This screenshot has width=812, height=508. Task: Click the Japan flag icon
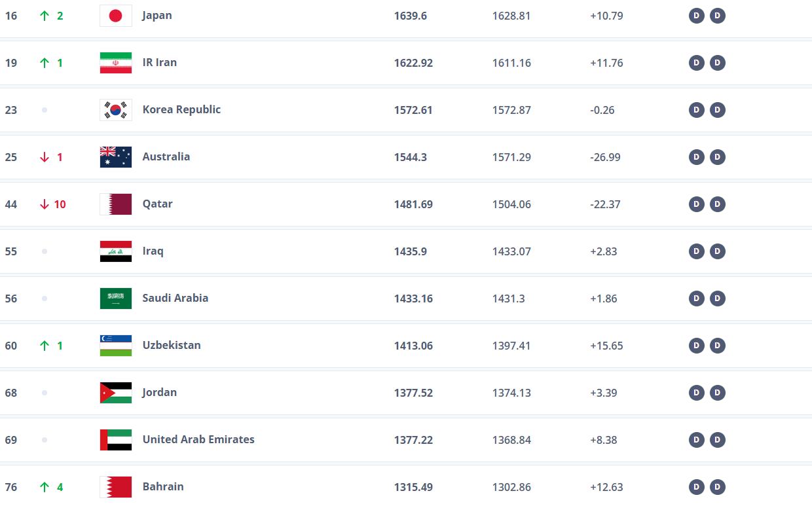tap(115, 16)
